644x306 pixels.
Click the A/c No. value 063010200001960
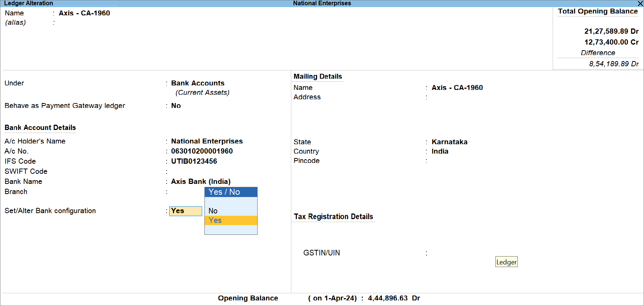[202, 151]
